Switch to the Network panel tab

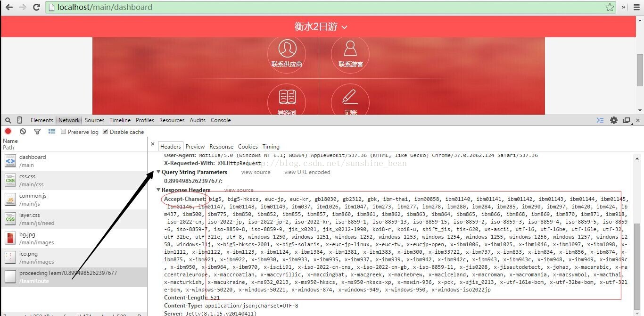pos(69,120)
